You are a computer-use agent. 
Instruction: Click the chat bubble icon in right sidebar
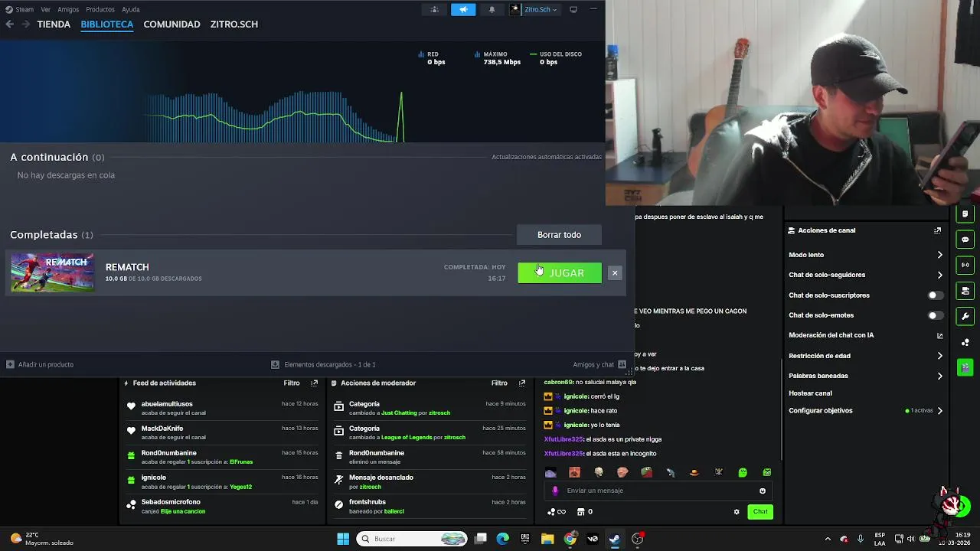pyautogui.click(x=965, y=240)
